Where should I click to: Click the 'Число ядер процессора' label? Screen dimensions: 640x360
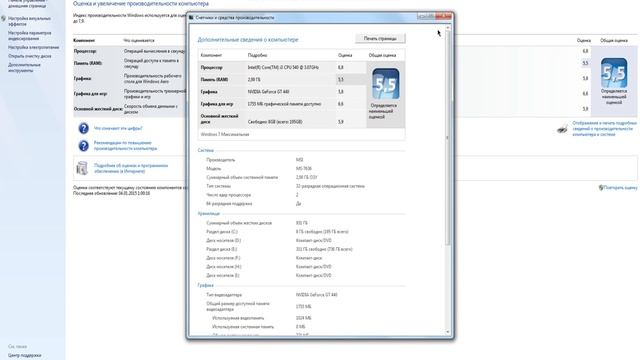pyautogui.click(x=229, y=195)
